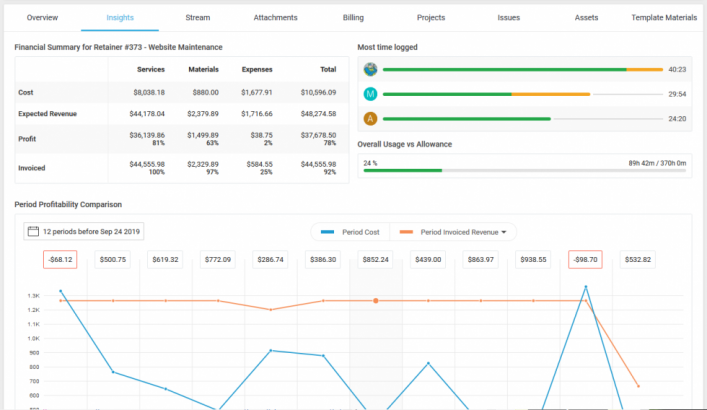707x410 pixels.
Task: Click the Cost row label
Action: coord(26,92)
